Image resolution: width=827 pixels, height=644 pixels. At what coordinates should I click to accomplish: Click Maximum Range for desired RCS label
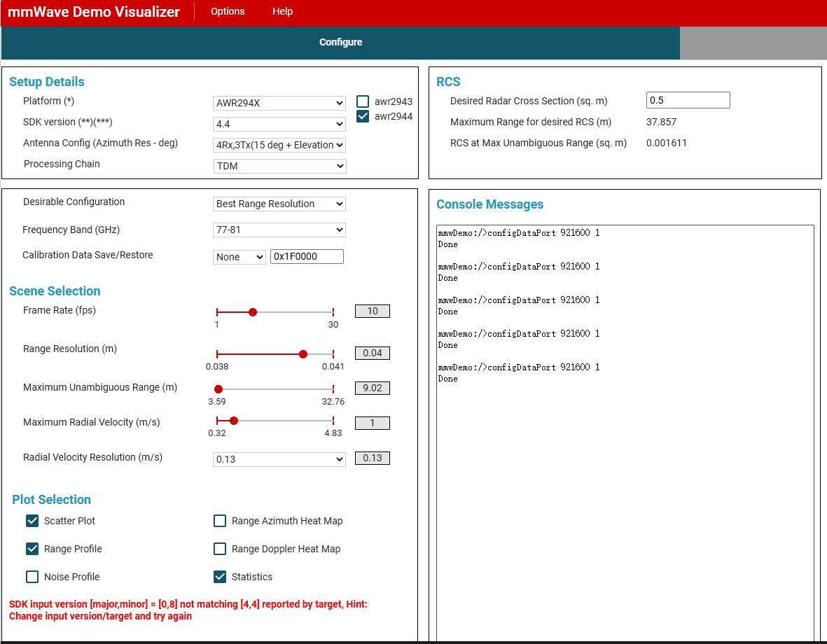(x=531, y=122)
